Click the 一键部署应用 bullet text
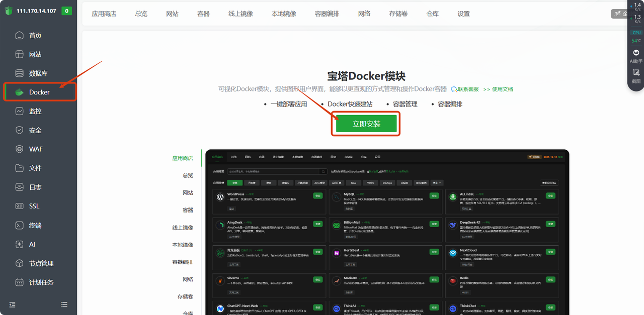Screen dimensions: 644x315 click(289, 104)
